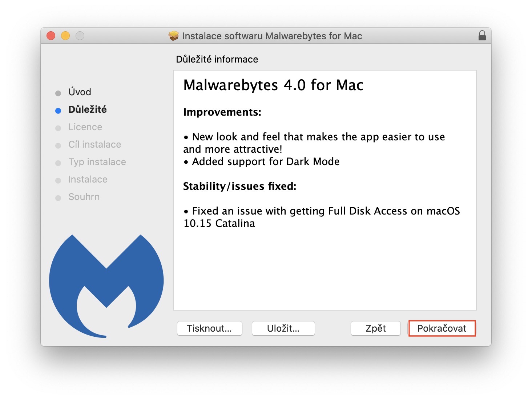Image resolution: width=532 pixels, height=400 pixels.
Task: Click the Added support for Dark Mode line
Action: point(261,161)
